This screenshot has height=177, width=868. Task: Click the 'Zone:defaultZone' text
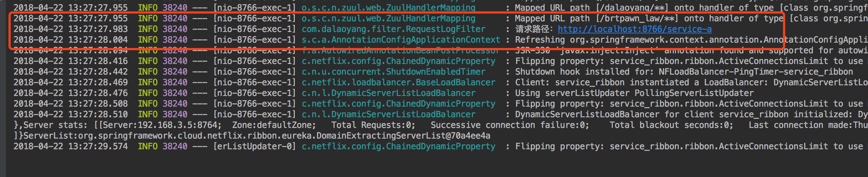pyautogui.click(x=274, y=125)
